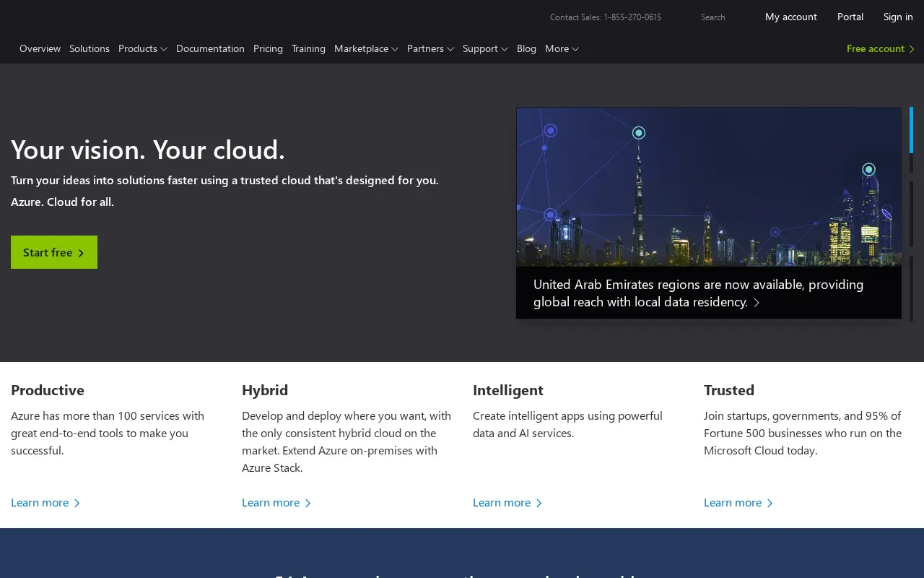Open Learn more under Intelligent
The height and width of the screenshot is (578, 924).
pyautogui.click(x=507, y=503)
